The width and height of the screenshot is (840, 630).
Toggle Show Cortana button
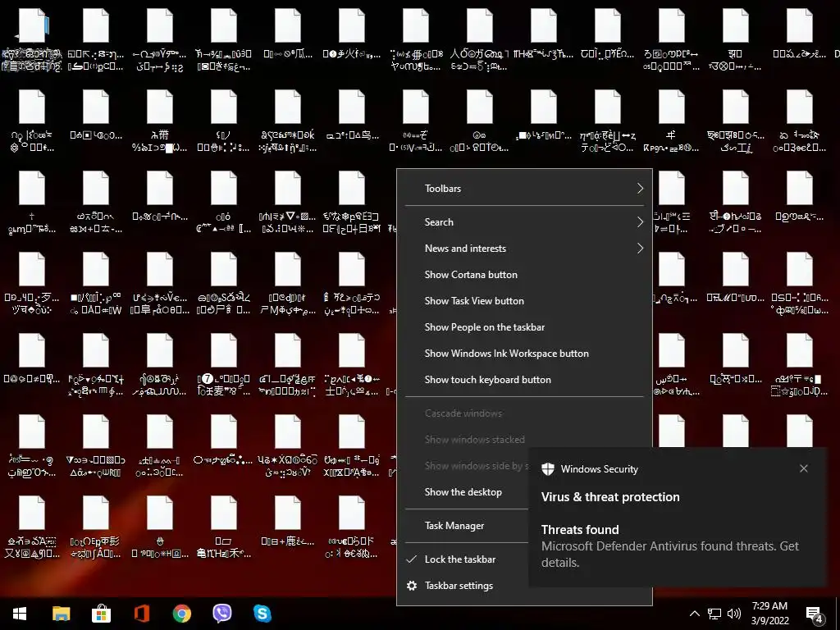pos(524,275)
